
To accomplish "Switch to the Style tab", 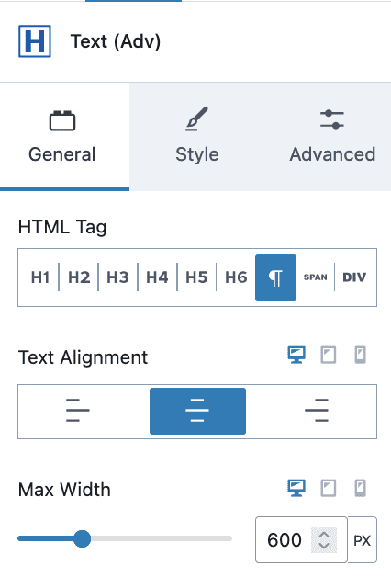I will [197, 137].
